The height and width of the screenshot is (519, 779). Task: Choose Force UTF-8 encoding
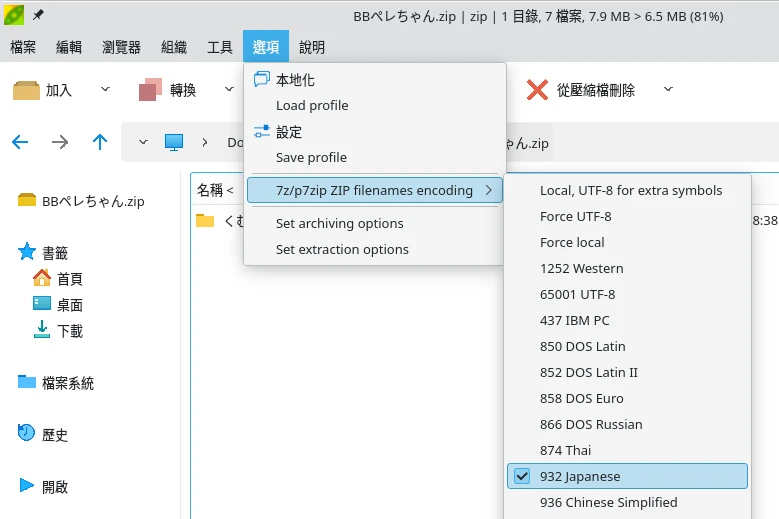click(x=575, y=216)
